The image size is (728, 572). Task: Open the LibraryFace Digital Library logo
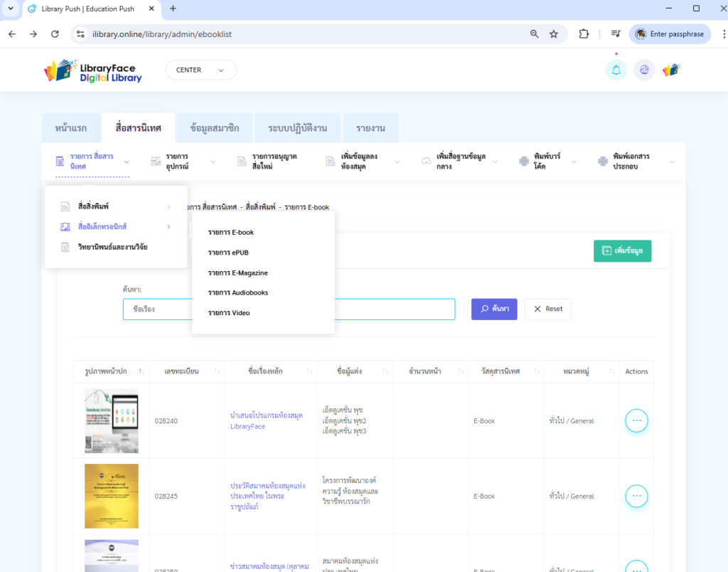click(x=93, y=70)
